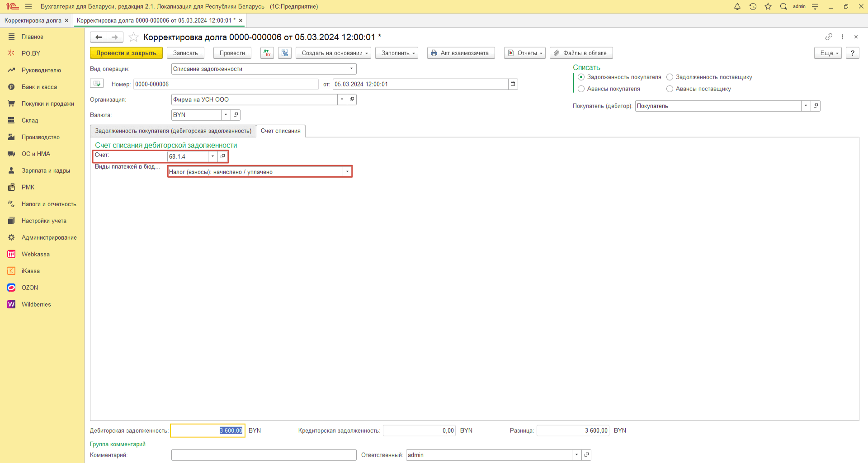Open Отчеты dropdown menu

tap(525, 53)
